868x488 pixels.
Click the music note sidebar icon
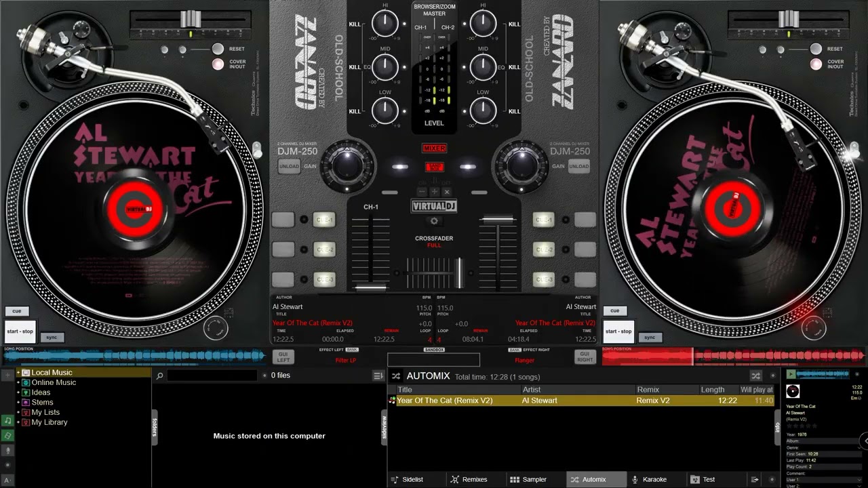[7, 420]
